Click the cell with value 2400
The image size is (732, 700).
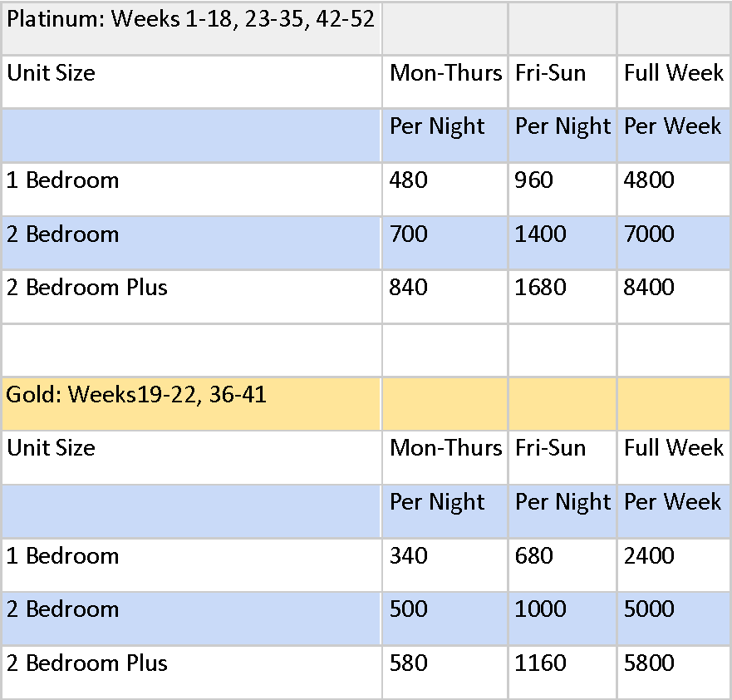[675, 565]
